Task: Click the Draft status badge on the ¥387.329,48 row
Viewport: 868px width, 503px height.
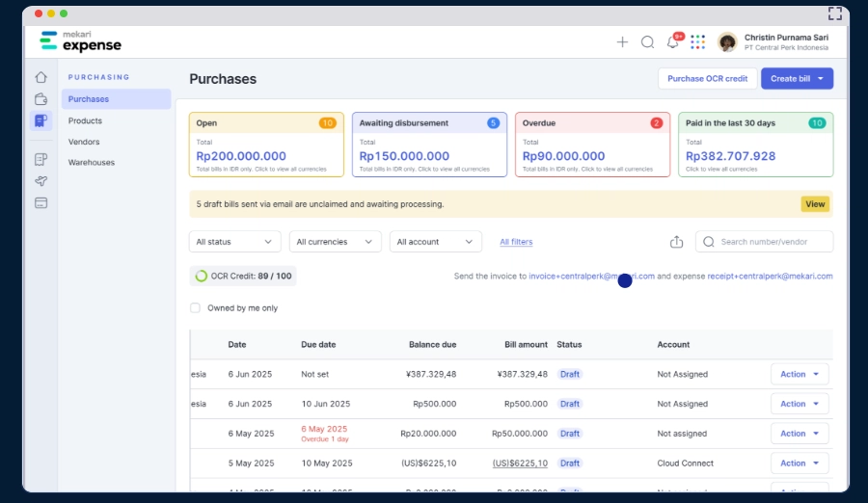Action: click(570, 374)
